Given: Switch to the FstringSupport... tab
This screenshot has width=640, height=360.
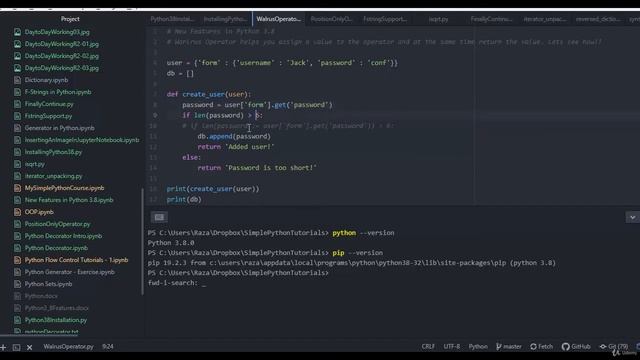Looking at the screenshot, I should point(384,19).
